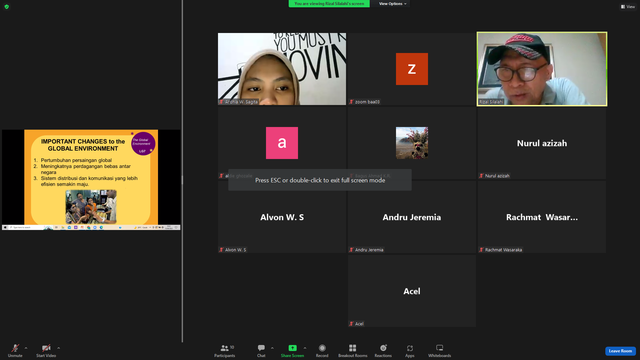The height and width of the screenshot is (360, 640).
Task: Click muted mic icon beside zoom baa03 label
Action: tap(351, 102)
